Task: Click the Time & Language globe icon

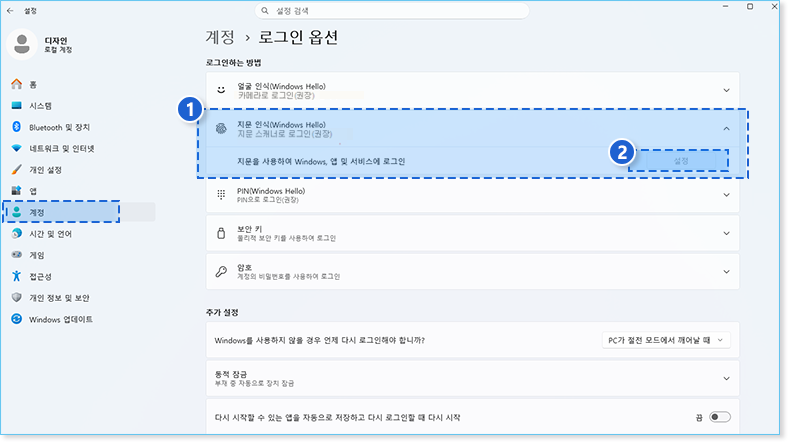Action: tap(17, 233)
